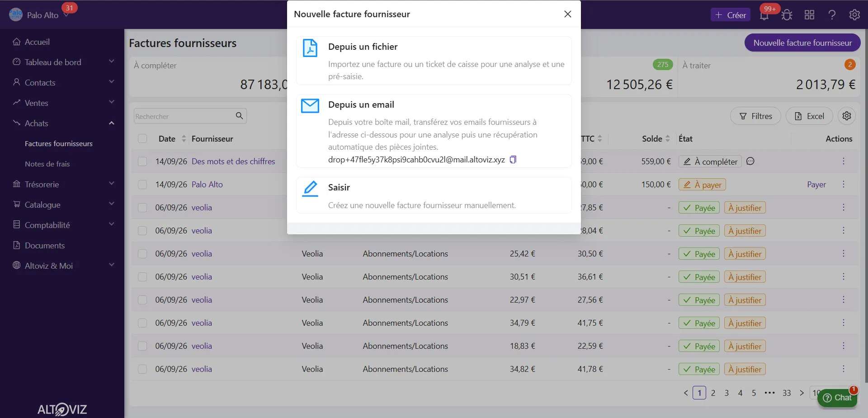Image resolution: width=868 pixels, height=418 pixels.
Task: Tick checkbox for Des mots et des chiffres
Action: point(142,161)
